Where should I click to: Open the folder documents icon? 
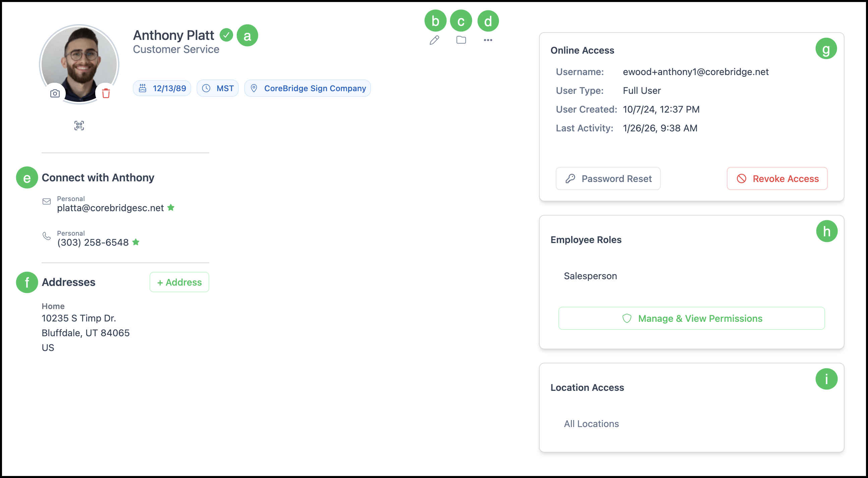[461, 40]
